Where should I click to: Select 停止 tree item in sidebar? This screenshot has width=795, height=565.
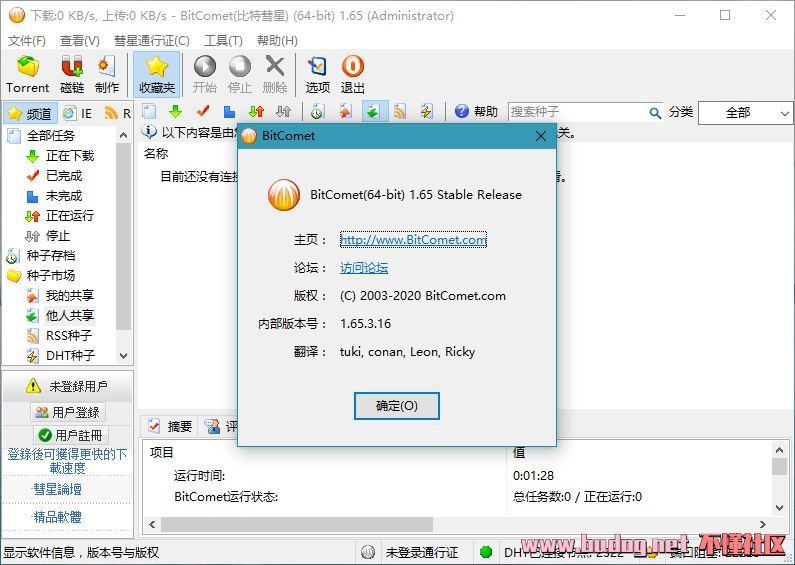[x=57, y=236]
